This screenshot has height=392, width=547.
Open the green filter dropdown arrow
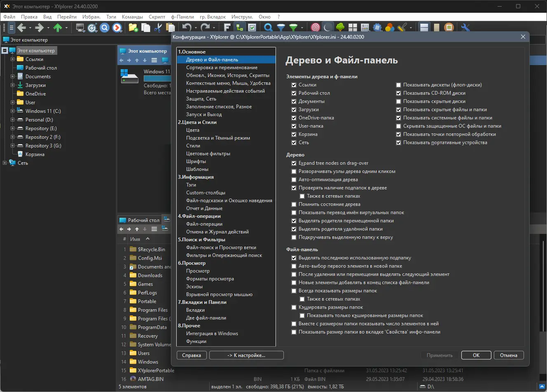point(302,28)
